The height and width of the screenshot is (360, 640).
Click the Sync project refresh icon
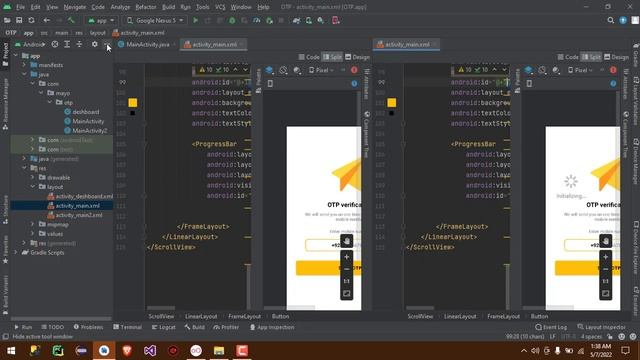click(x=31, y=20)
